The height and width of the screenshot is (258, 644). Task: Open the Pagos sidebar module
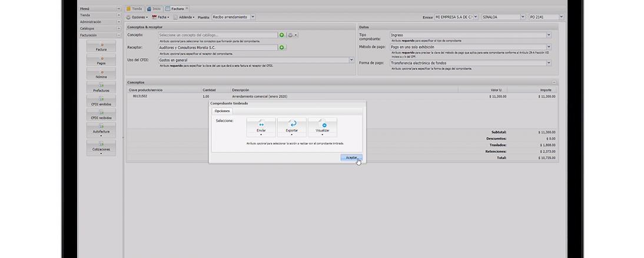point(101,60)
